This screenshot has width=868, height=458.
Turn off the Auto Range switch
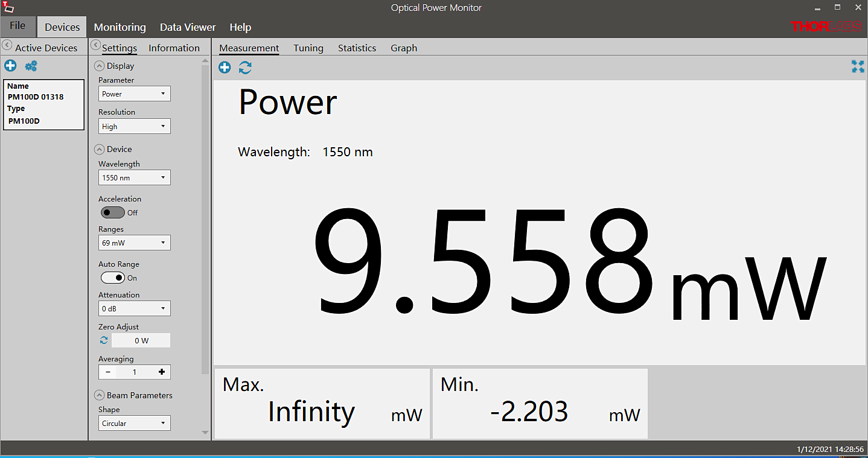pos(113,278)
